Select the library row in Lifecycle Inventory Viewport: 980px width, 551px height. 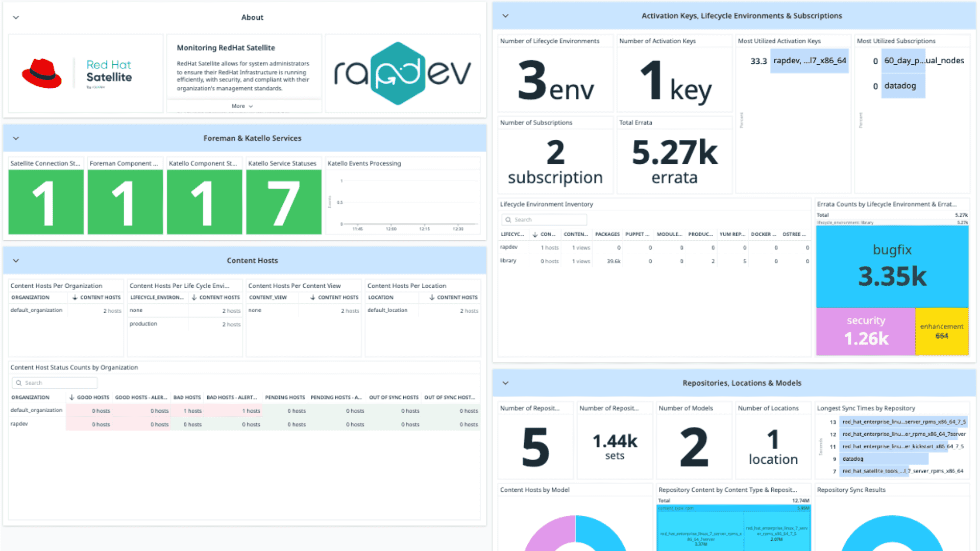tap(654, 261)
